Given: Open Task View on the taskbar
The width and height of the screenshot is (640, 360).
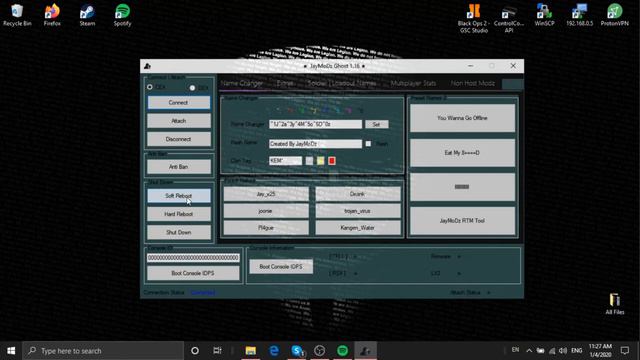Looking at the screenshot, I should (217, 351).
